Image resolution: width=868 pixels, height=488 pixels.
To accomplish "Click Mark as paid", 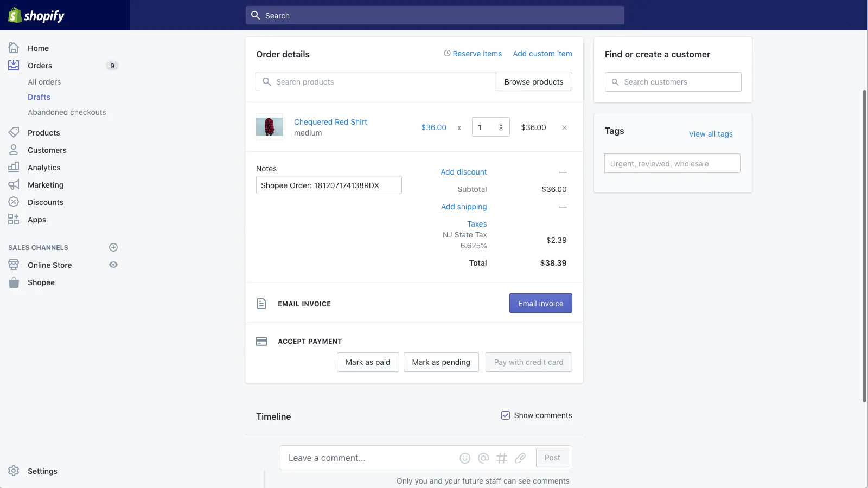I will (368, 362).
